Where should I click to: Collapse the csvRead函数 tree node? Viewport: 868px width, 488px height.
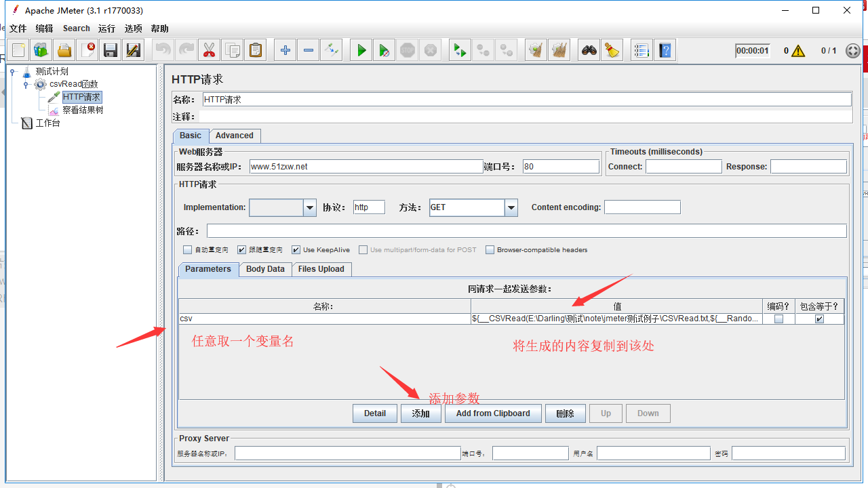[x=26, y=84]
